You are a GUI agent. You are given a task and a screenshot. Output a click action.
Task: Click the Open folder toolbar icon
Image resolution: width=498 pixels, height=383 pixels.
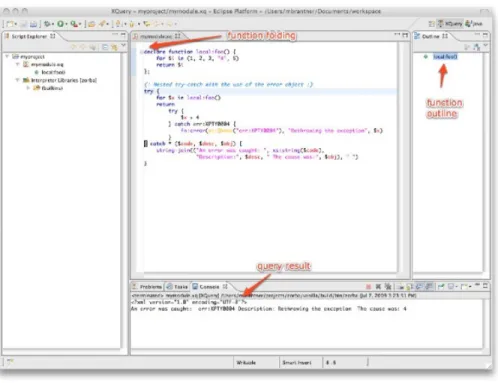91,24
